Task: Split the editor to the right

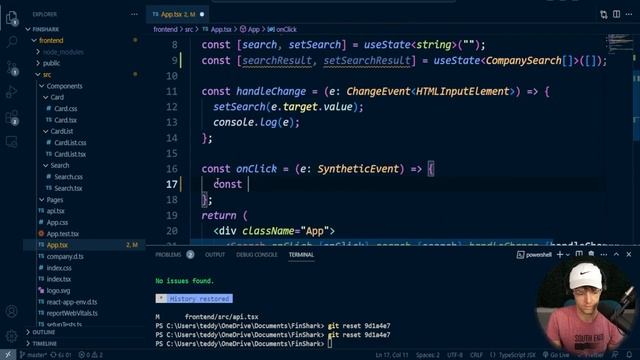Action: [x=616, y=14]
